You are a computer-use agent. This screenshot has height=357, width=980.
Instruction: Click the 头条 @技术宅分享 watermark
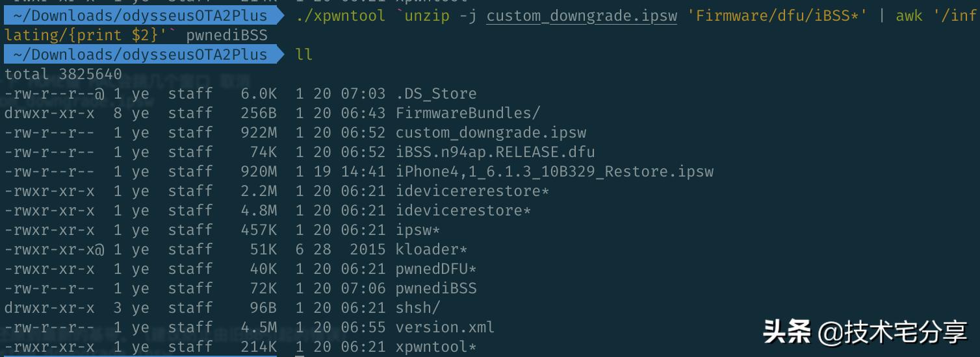point(864,333)
